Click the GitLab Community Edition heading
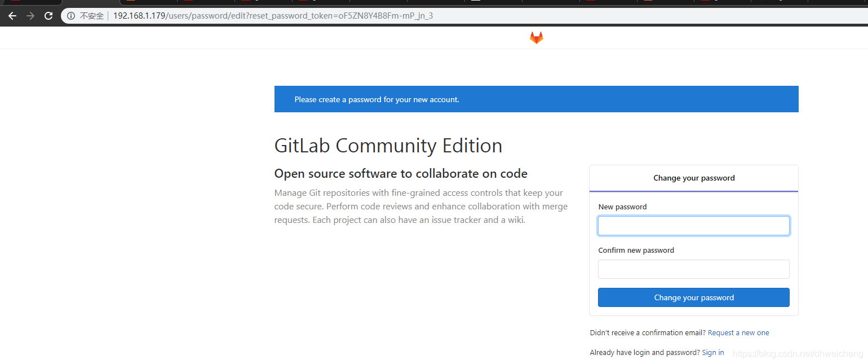The width and height of the screenshot is (868, 364). click(x=388, y=146)
